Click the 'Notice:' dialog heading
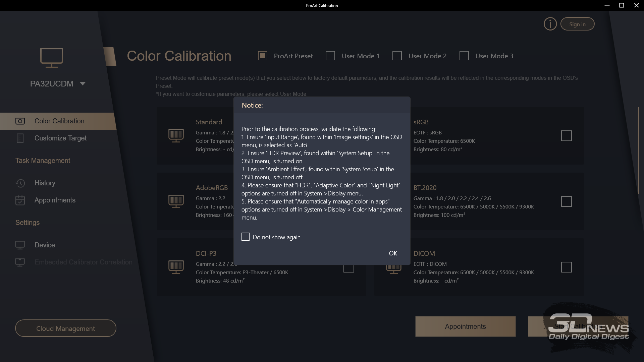This screenshot has height=362, width=644. coord(252,105)
